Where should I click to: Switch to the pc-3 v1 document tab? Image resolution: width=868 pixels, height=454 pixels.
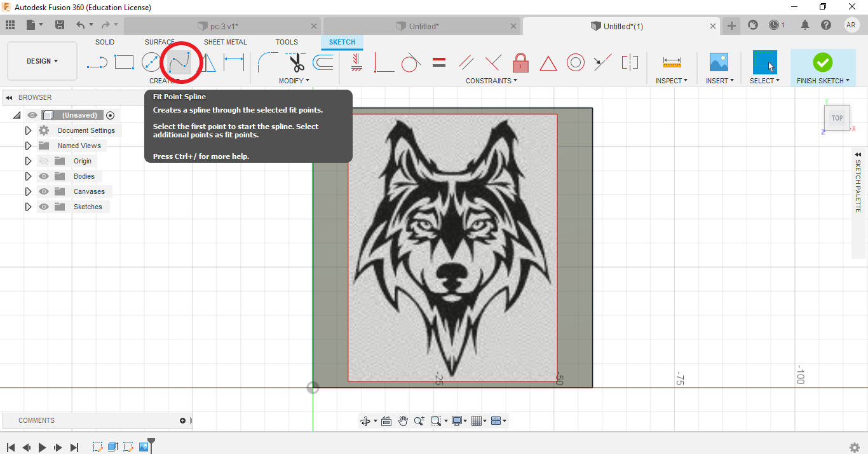(x=224, y=26)
